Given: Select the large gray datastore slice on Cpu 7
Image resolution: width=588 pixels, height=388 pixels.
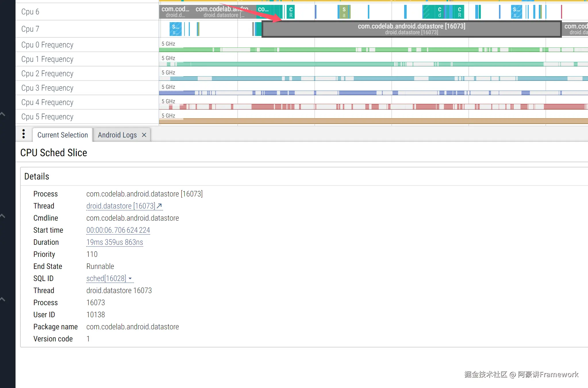Looking at the screenshot, I should 411,29.
